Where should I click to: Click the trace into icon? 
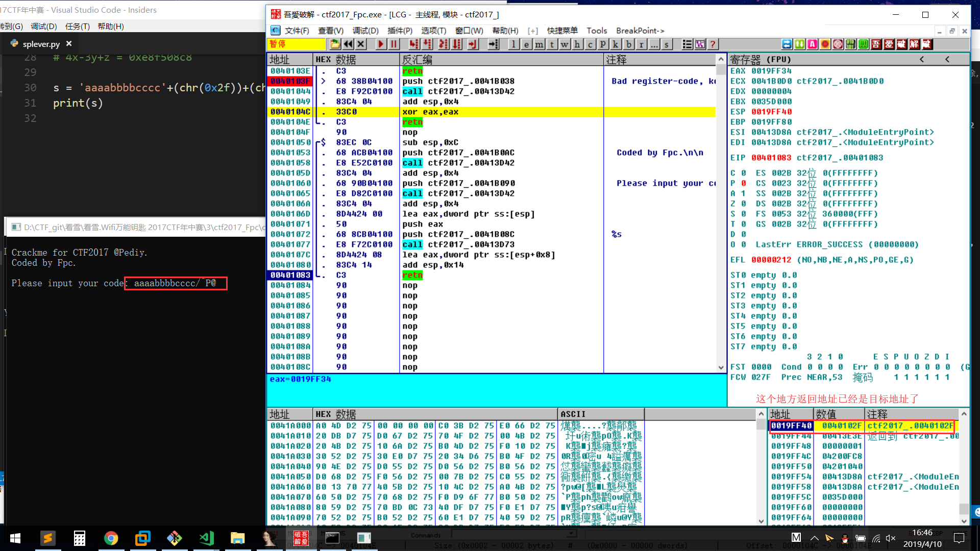(444, 44)
